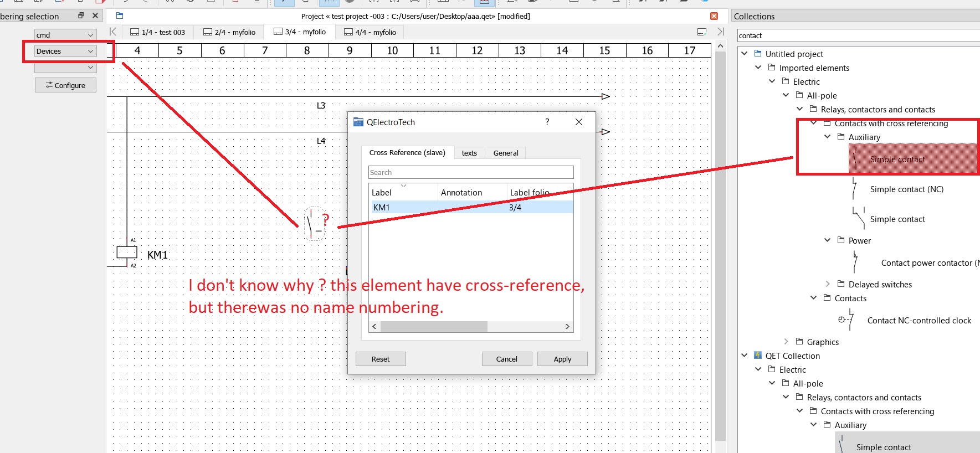Pick the Contact NC-controlled clock element
Viewport: 980px width, 453px height.
[x=919, y=321]
